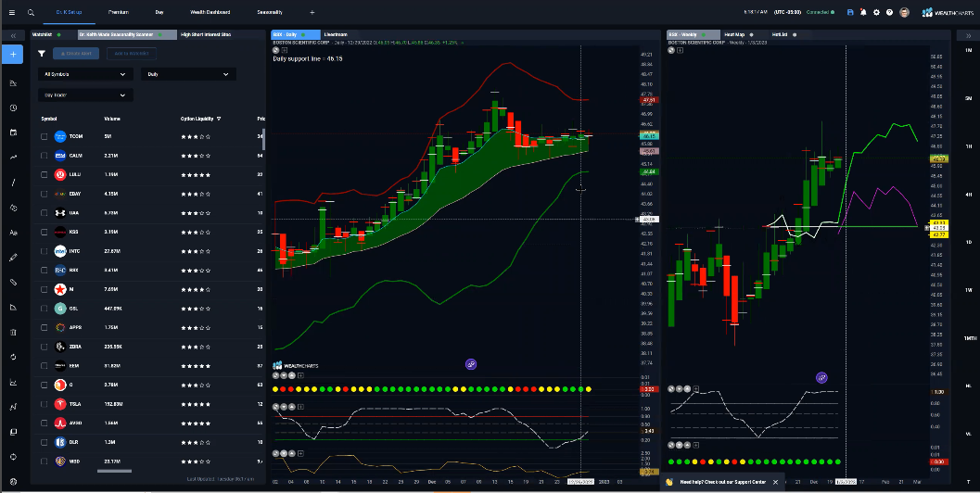Open settings gear in top bar

coord(876,12)
